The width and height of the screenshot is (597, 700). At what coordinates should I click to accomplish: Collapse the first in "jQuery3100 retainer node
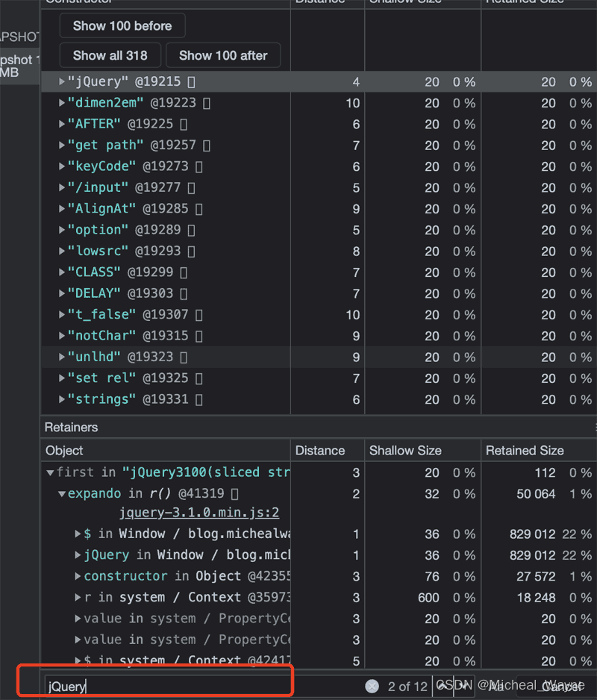[50, 472]
